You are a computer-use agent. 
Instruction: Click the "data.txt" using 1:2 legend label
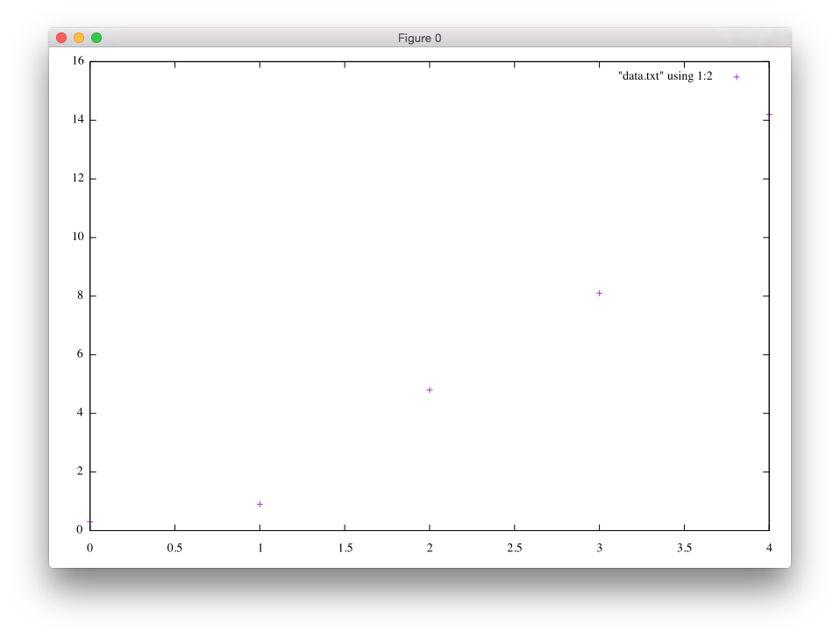[664, 76]
